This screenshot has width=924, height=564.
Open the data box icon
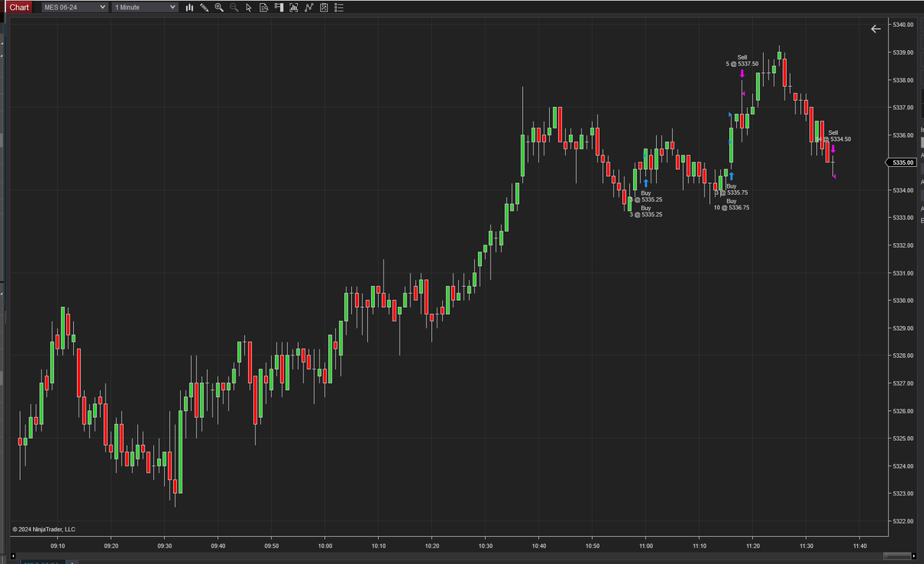point(263,7)
